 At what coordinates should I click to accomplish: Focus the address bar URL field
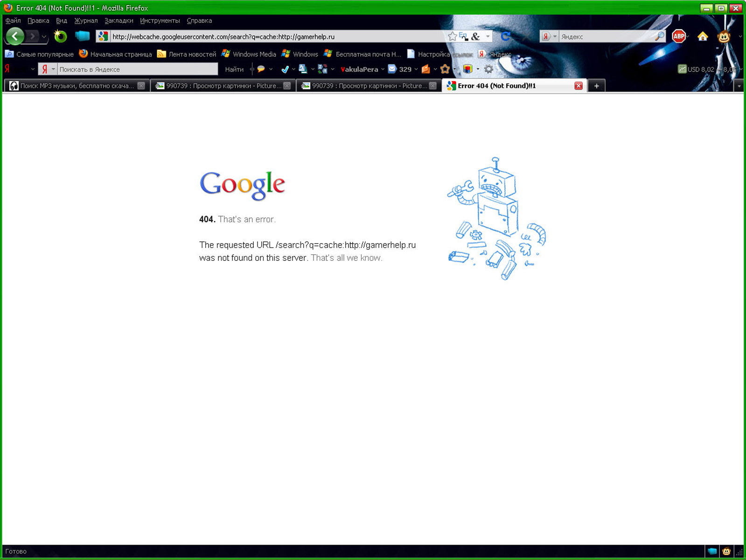click(x=278, y=36)
